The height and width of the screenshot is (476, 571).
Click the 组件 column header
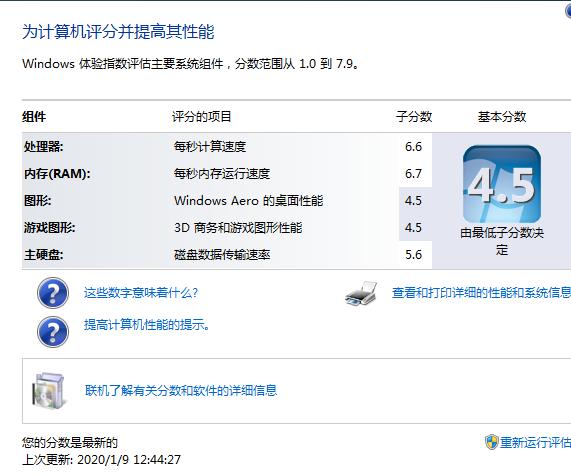pyautogui.click(x=34, y=117)
